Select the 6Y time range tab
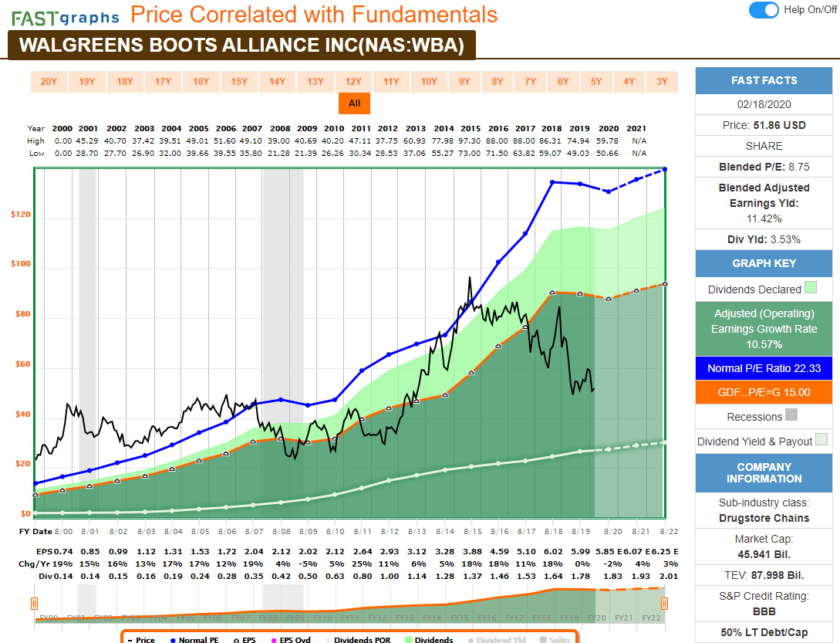The image size is (840, 643). pos(563,82)
